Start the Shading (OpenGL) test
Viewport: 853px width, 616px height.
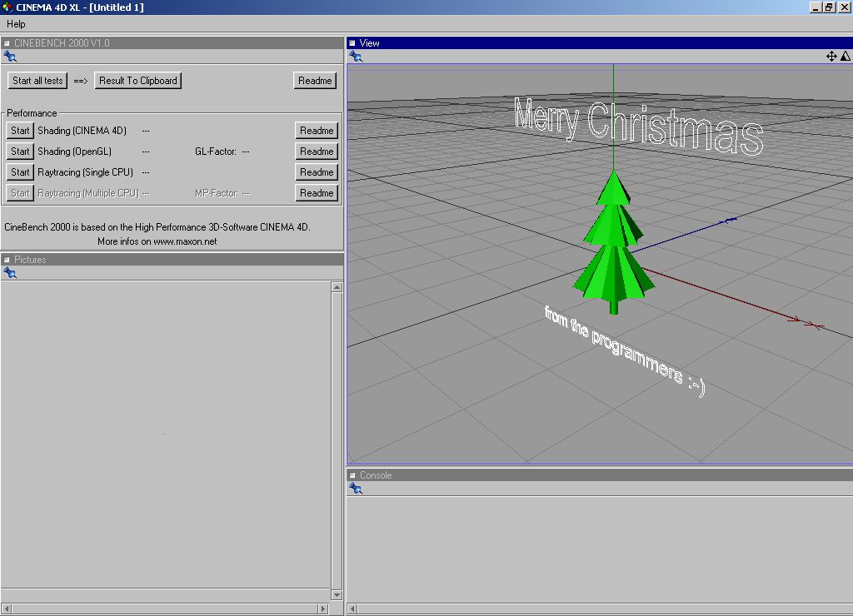(20, 152)
